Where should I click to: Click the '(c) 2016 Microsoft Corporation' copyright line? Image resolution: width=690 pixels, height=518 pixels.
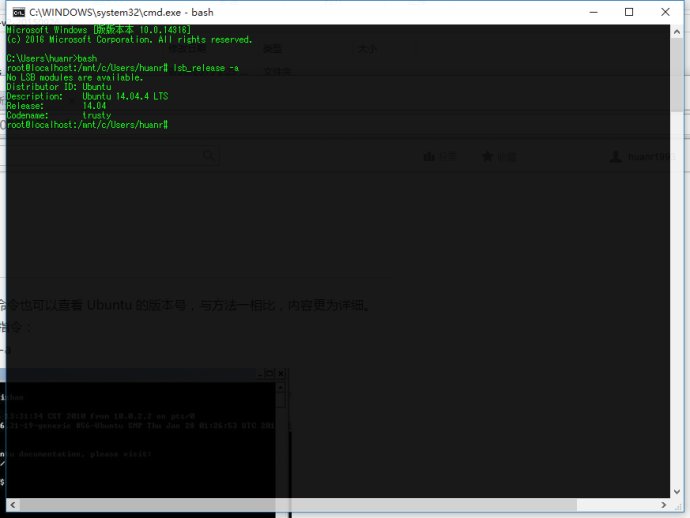130,40
